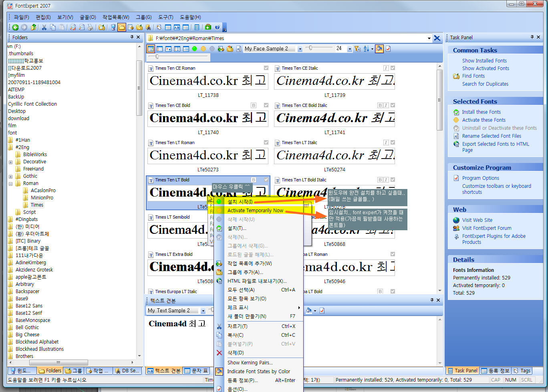This screenshot has width=548, height=392.
Task: Click the Search for Duplicates link
Action: (485, 84)
